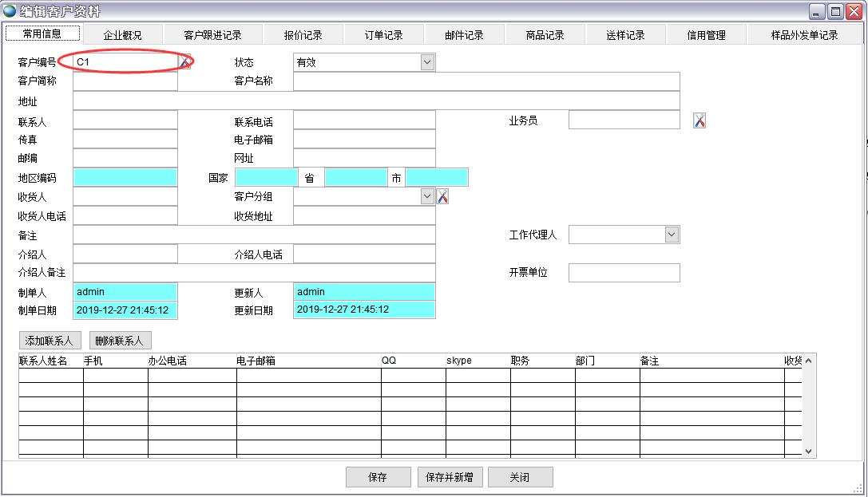Image resolution: width=868 pixels, height=497 pixels.
Task: Click the 保存并新增 button
Action: (x=450, y=477)
